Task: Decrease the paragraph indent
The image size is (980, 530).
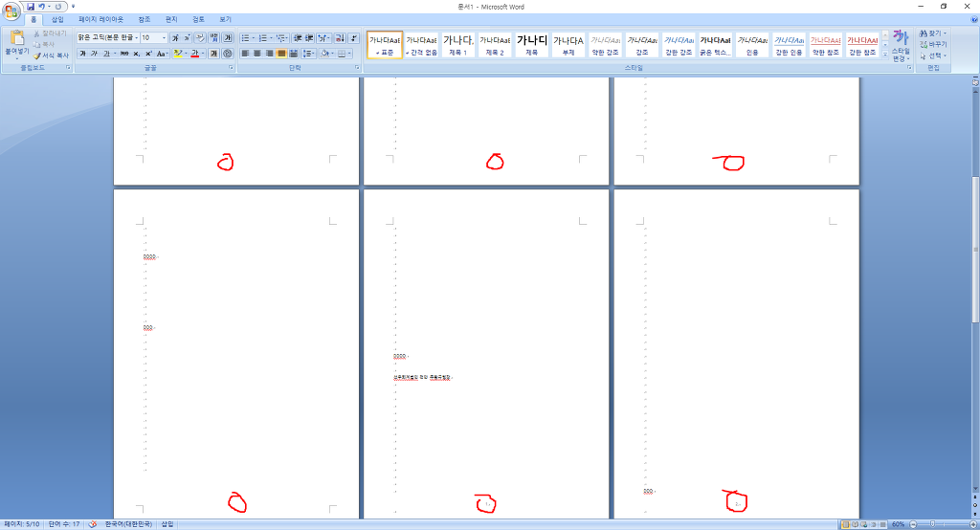Action: [x=298, y=38]
